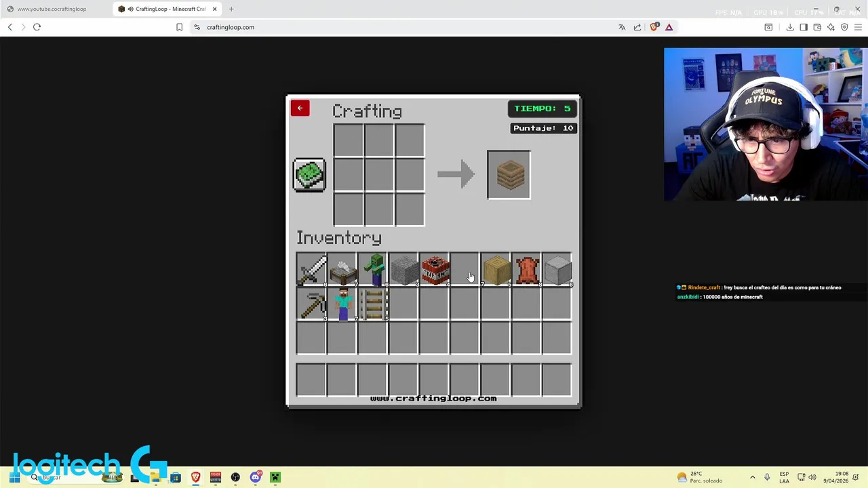Open the Windows Start menu

[14, 477]
